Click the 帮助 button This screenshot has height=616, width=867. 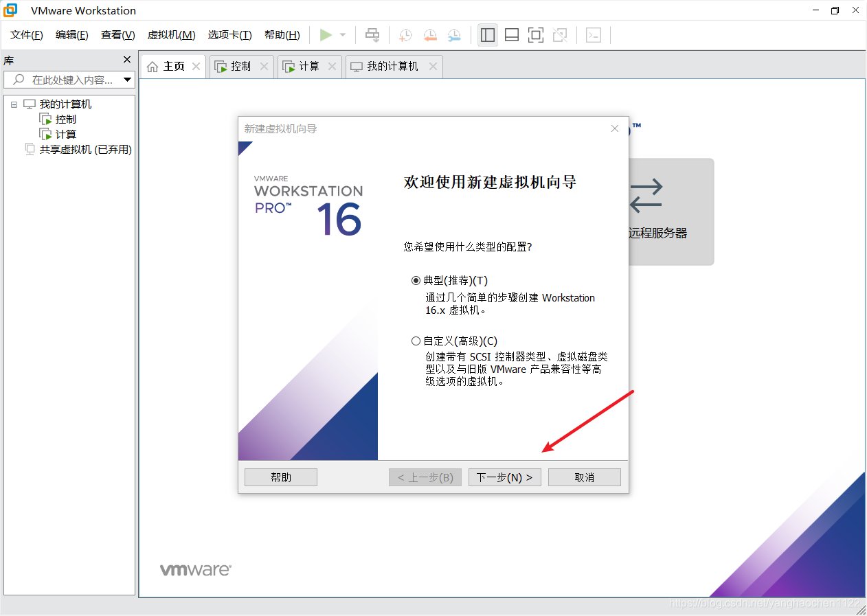pyautogui.click(x=280, y=477)
